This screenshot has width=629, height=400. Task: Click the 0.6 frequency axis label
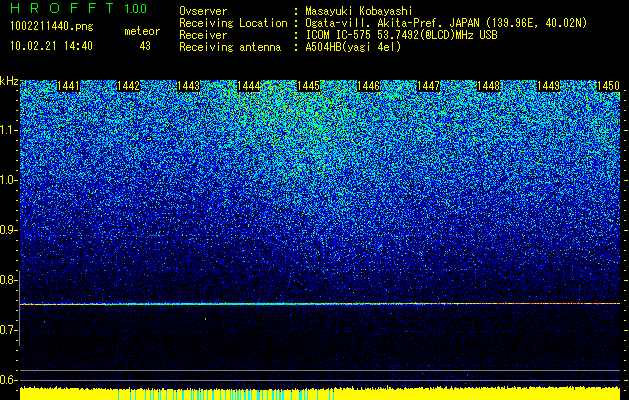[8, 380]
